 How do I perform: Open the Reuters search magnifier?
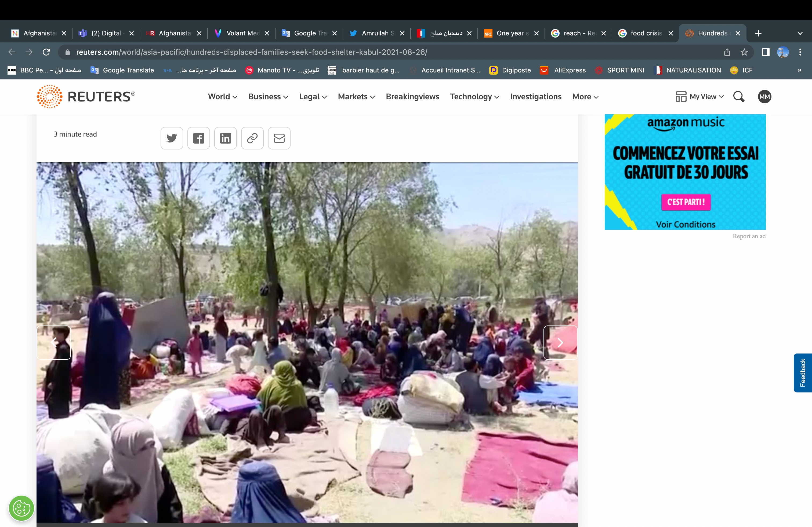pos(739,97)
